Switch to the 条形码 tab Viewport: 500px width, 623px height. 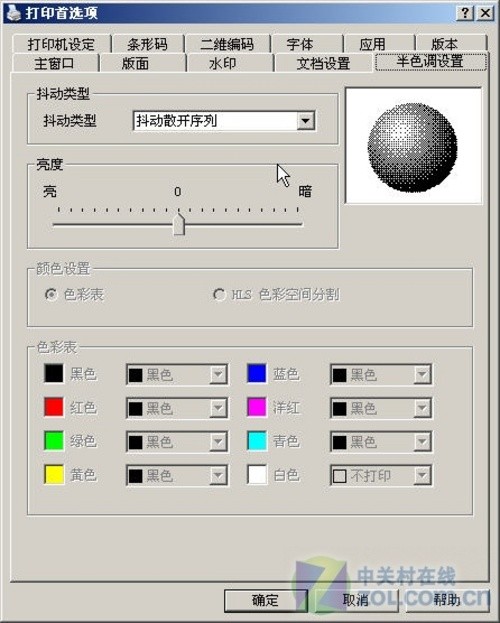coord(147,43)
